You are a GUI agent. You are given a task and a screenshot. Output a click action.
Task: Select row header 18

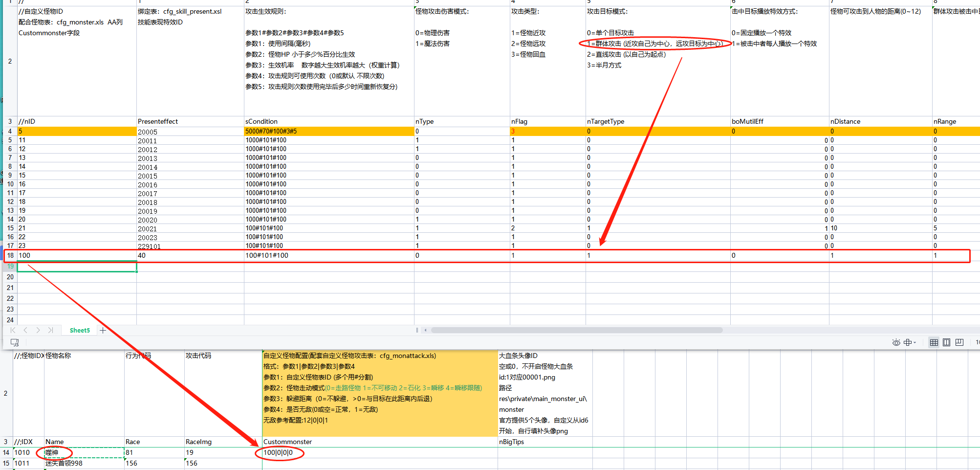(10, 255)
